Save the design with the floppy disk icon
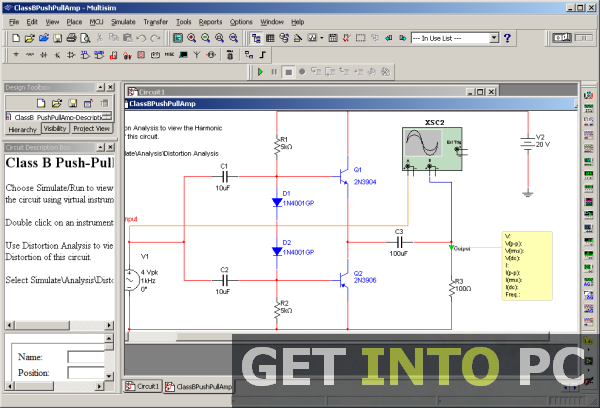The image size is (600, 408). pyautogui.click(x=57, y=38)
